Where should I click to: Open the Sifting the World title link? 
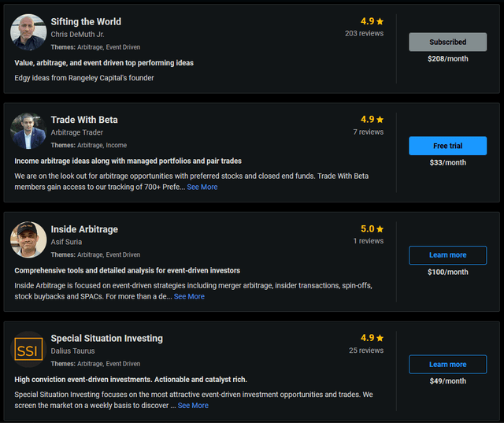pos(86,21)
